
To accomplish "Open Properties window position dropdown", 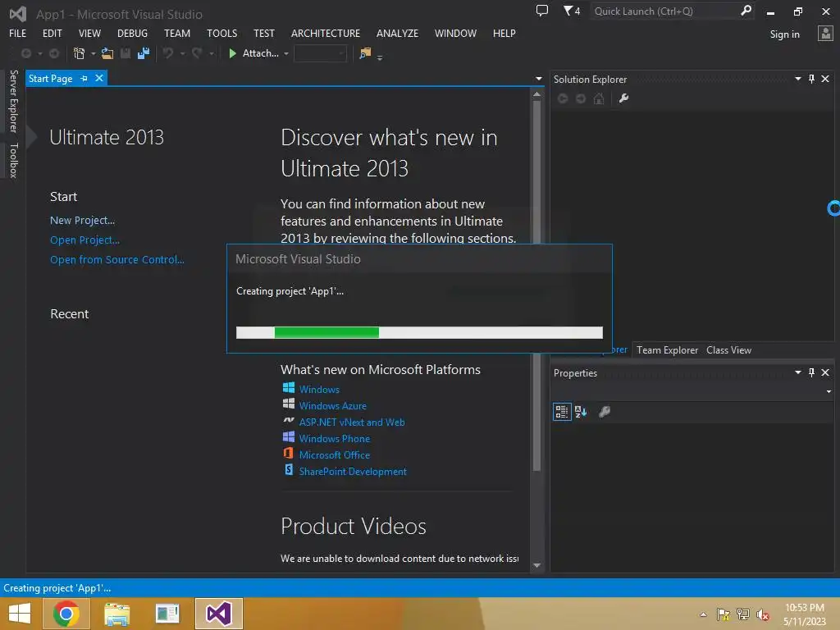I will (797, 372).
